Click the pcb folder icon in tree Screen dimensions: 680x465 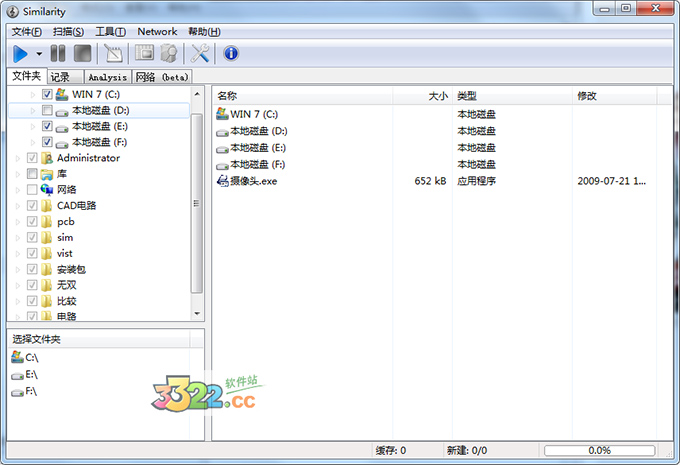(x=47, y=222)
